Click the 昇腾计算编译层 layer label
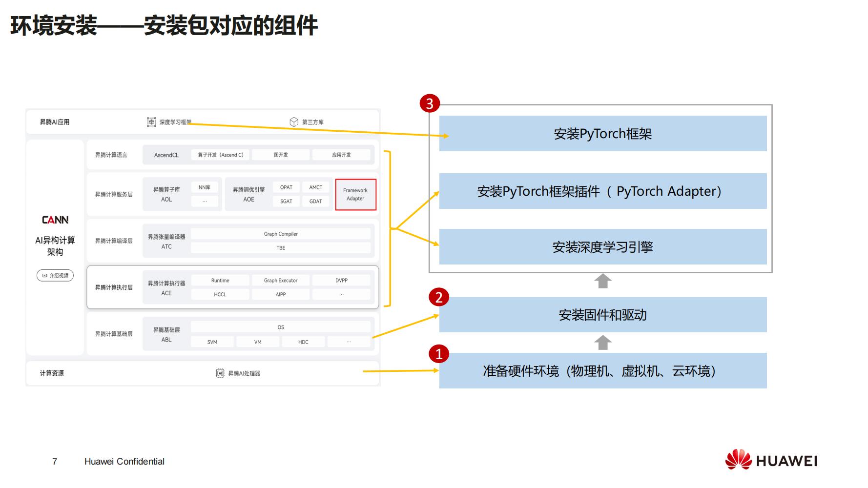 (114, 241)
